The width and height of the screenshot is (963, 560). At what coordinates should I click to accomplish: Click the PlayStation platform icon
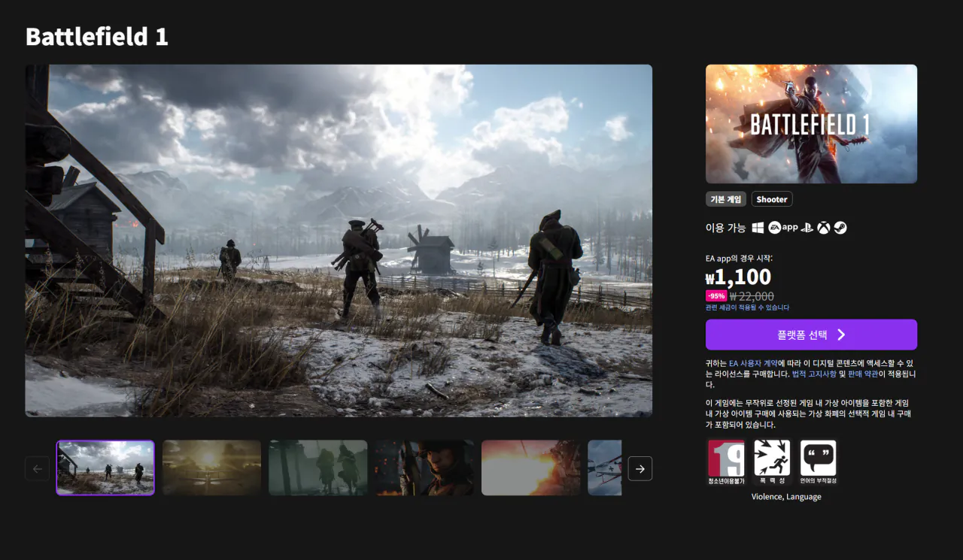807,227
